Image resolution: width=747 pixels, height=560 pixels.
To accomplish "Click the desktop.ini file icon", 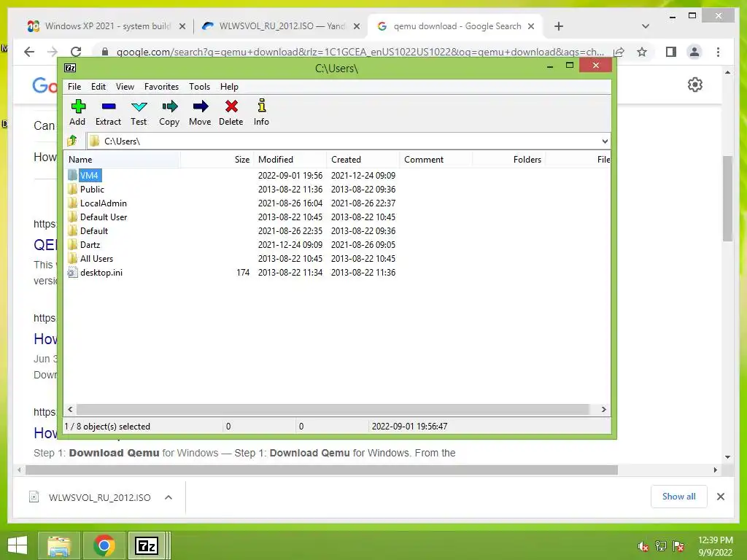I will click(72, 273).
